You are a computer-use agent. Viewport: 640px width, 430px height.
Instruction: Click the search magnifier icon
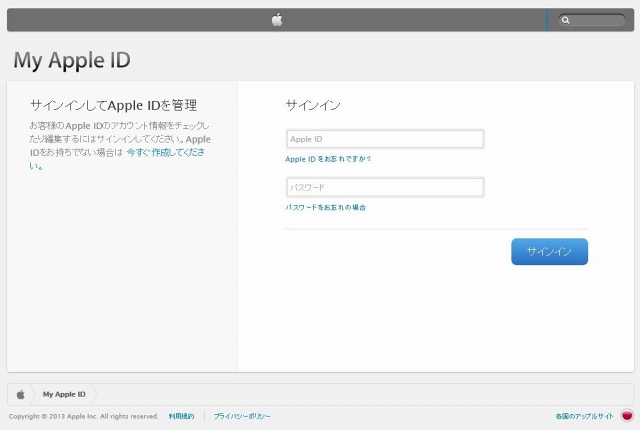(x=565, y=20)
